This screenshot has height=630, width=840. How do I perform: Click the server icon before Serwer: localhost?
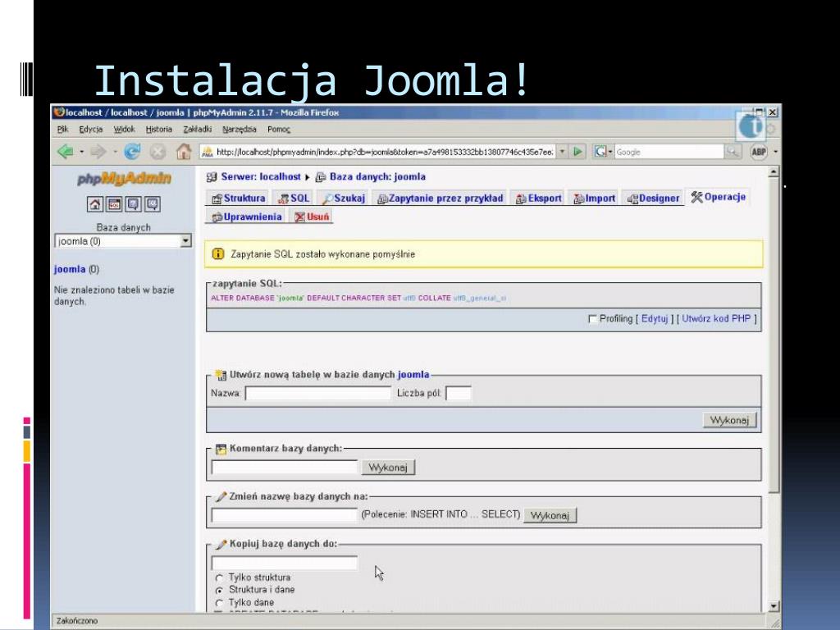[212, 177]
